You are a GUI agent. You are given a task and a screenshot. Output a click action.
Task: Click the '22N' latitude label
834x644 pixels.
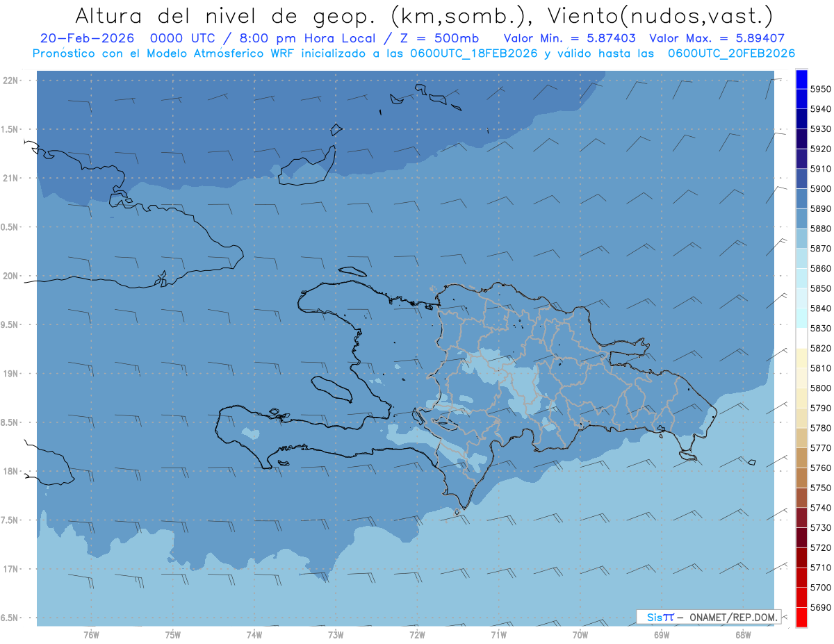pyautogui.click(x=12, y=81)
